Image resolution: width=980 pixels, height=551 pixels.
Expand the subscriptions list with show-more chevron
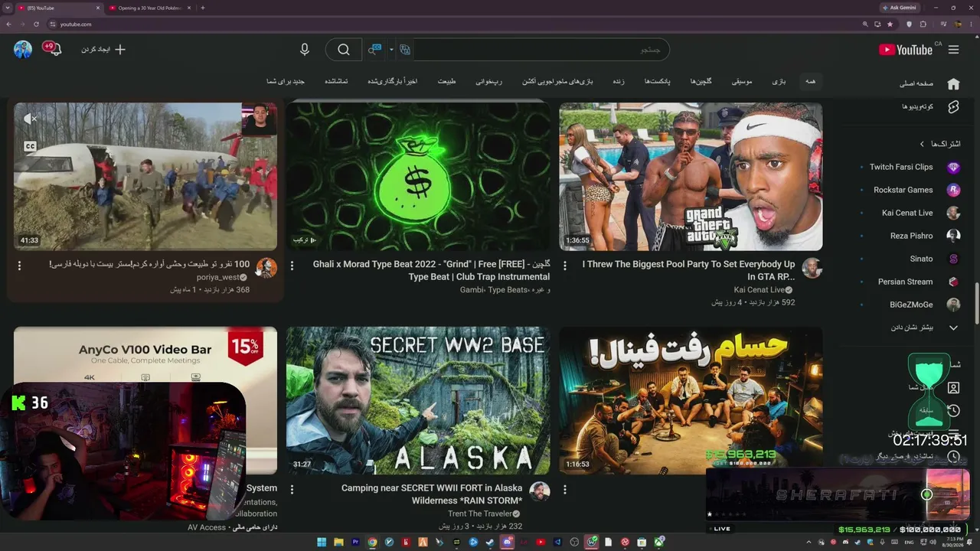pyautogui.click(x=953, y=328)
